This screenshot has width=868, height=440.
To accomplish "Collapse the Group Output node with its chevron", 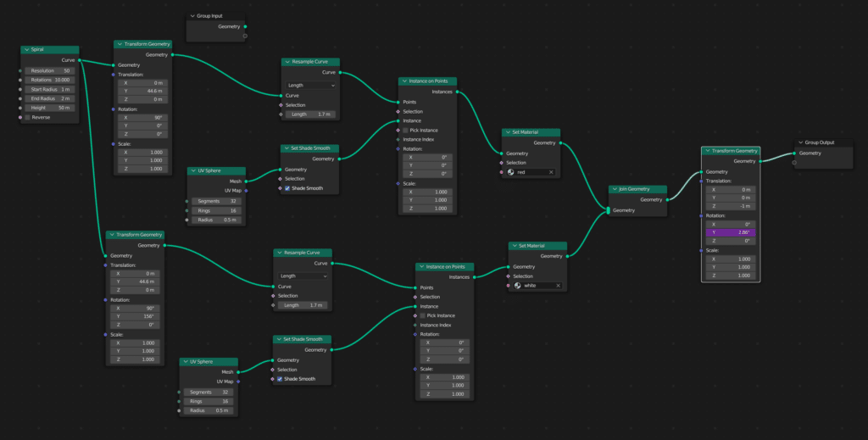I will (801, 142).
